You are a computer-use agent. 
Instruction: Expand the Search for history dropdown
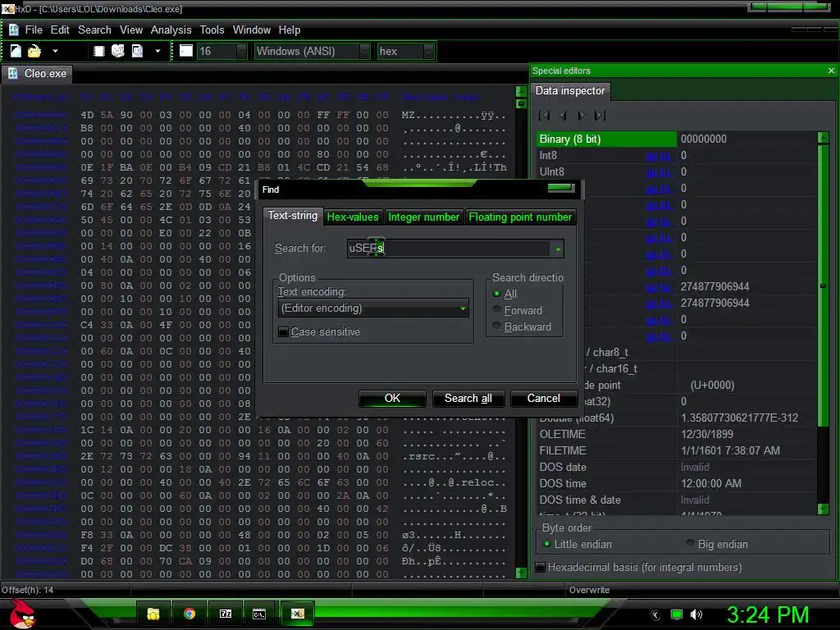click(x=558, y=249)
